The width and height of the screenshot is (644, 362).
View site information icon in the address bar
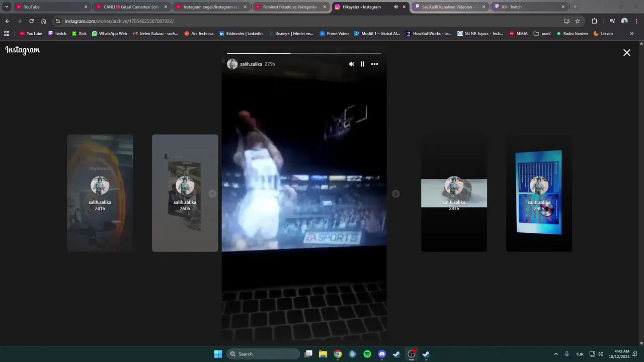(x=58, y=21)
